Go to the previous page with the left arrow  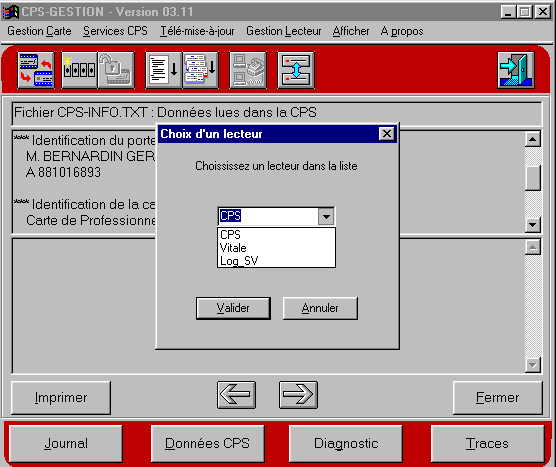236,395
